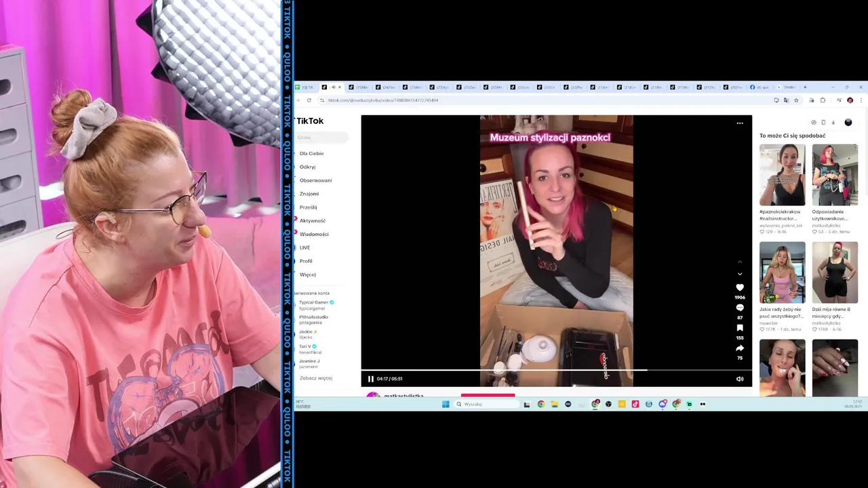Open the Obserwowani feed
This screenshot has height=488, width=868.
coord(315,180)
